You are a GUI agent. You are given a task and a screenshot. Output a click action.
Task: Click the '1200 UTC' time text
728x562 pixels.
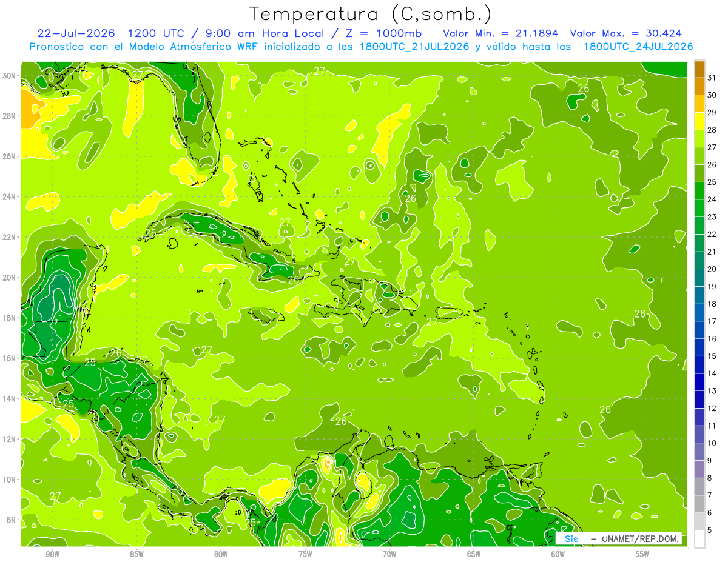(x=157, y=33)
